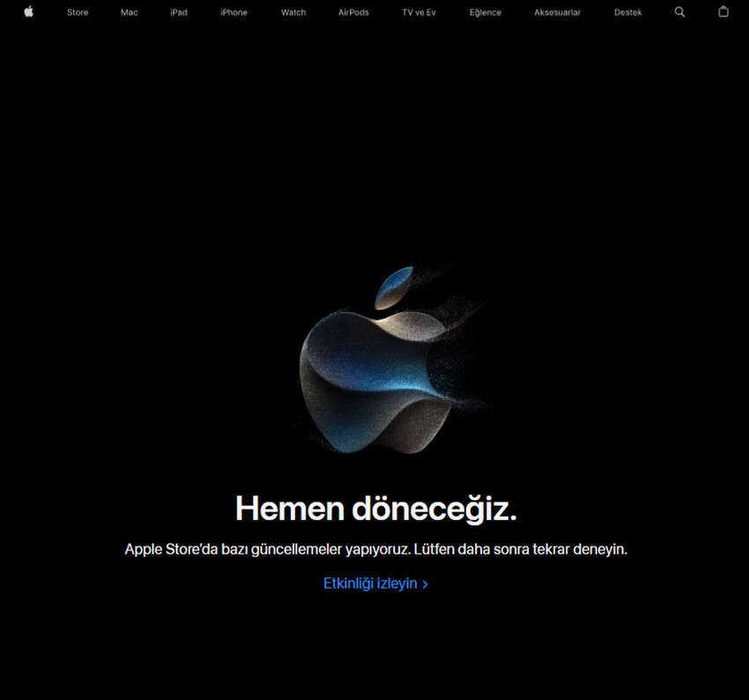
Task: Go to the Destek page
Action: click(x=628, y=12)
